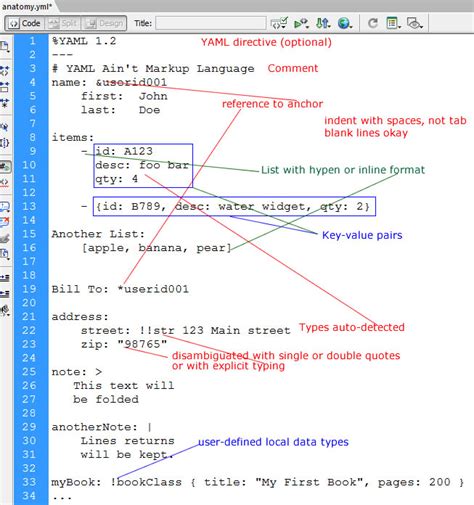Viewport: 474px width, 505px height.
Task: Click the 'zip: "98765"' code line
Action: tap(124, 344)
